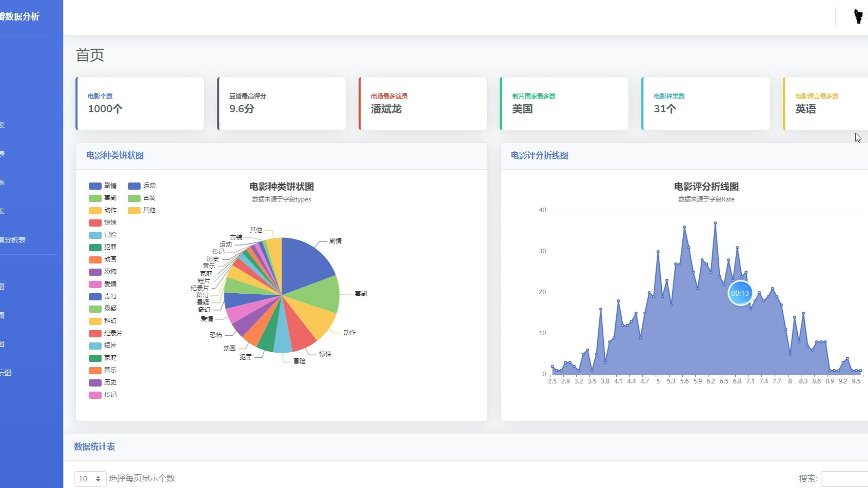Click y-axis label 40 on line chart

pyautogui.click(x=542, y=210)
